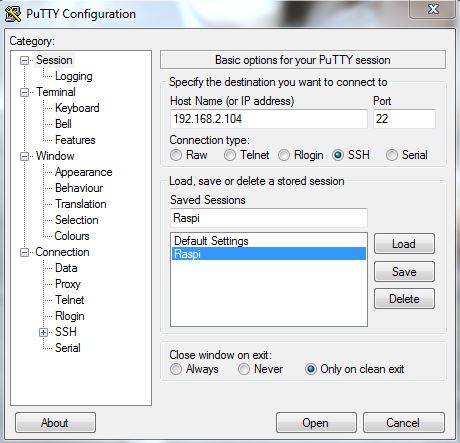
Task: Click the Port number field
Action: (404, 119)
